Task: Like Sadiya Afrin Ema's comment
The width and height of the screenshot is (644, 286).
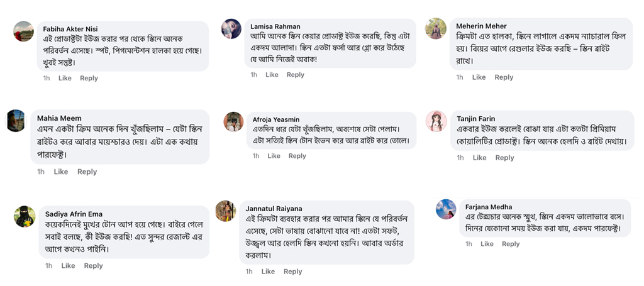Action: pyautogui.click(x=68, y=266)
